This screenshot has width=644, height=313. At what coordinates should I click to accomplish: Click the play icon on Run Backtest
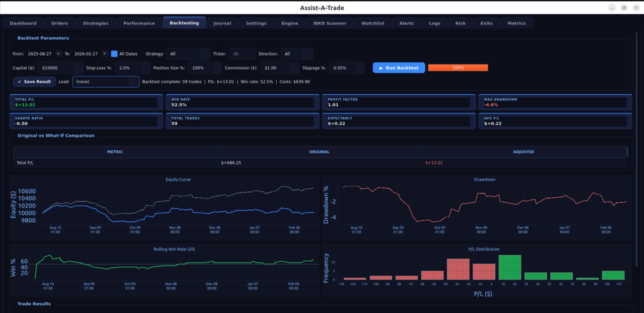pyautogui.click(x=381, y=68)
